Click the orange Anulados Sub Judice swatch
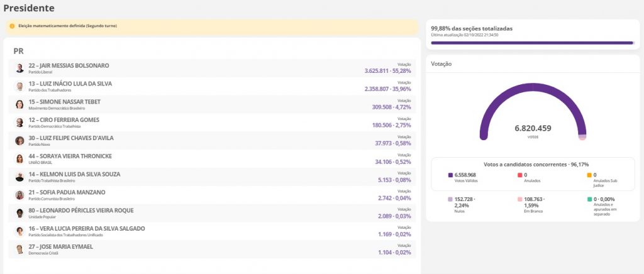 tap(589, 175)
